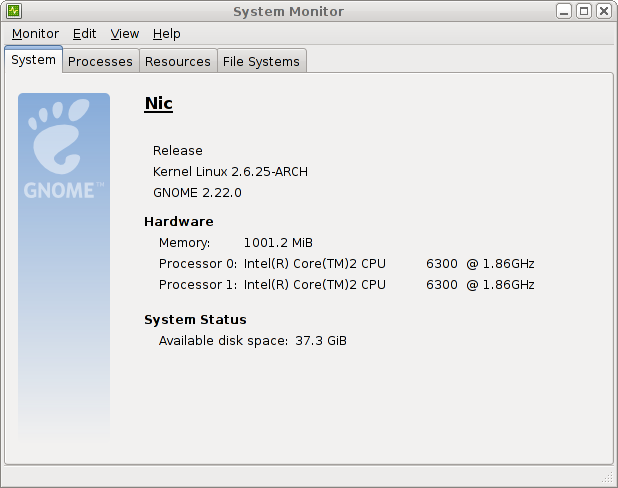This screenshot has width=618, height=488.
Task: Open the View menu
Action: (x=125, y=34)
